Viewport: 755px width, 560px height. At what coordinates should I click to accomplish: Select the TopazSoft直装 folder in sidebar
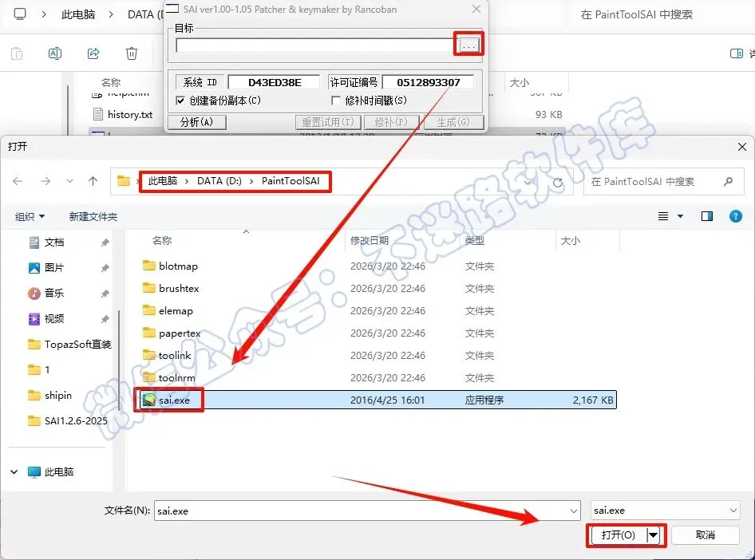(69, 344)
